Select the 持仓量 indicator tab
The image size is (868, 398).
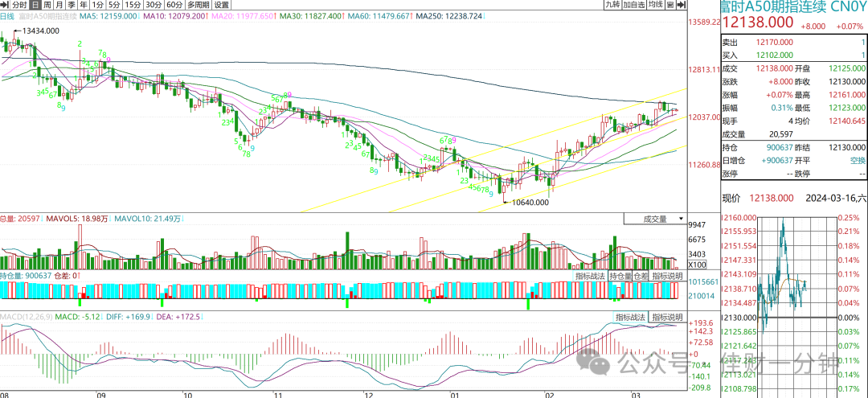[620, 276]
